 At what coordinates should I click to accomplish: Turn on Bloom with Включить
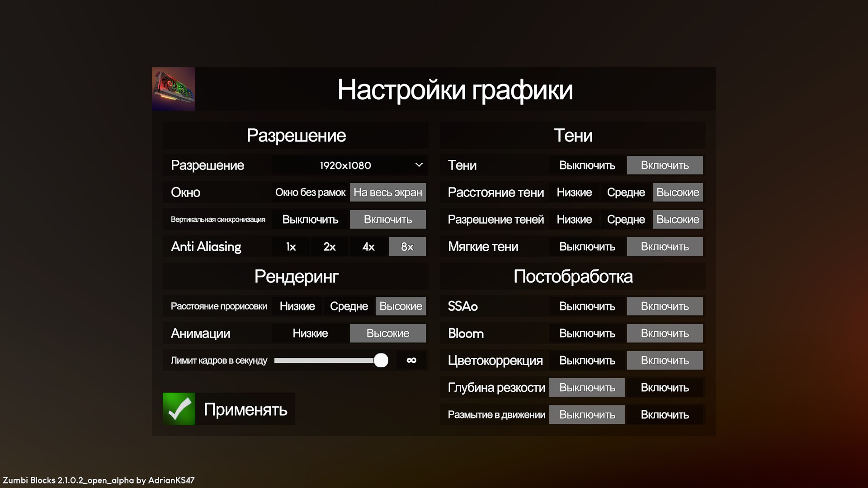(665, 333)
